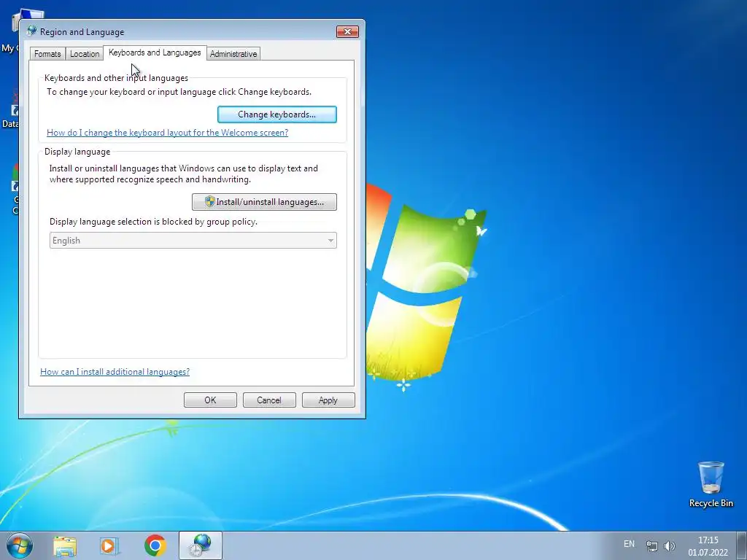Click the Change keyboards button
This screenshot has width=747, height=560.
coord(276,114)
